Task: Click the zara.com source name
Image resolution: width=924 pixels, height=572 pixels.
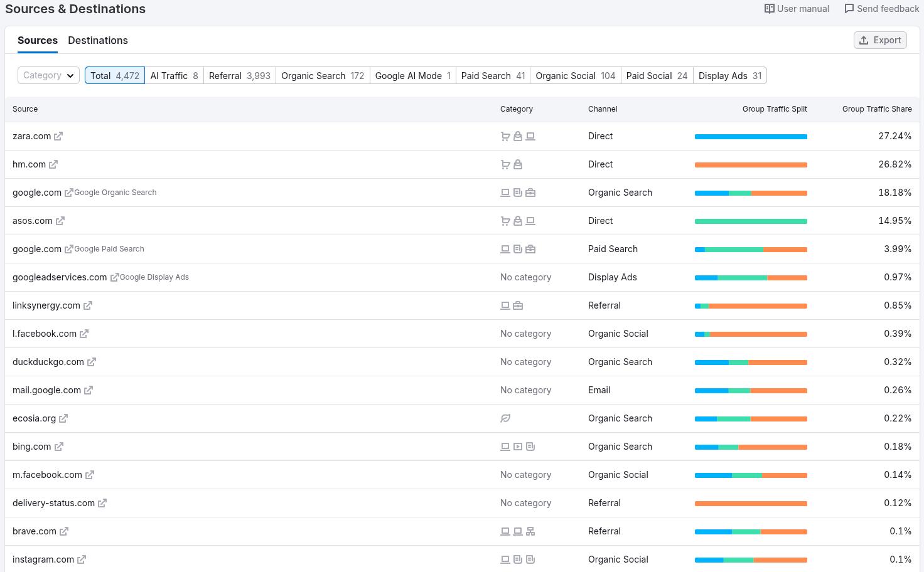Action: tap(32, 136)
